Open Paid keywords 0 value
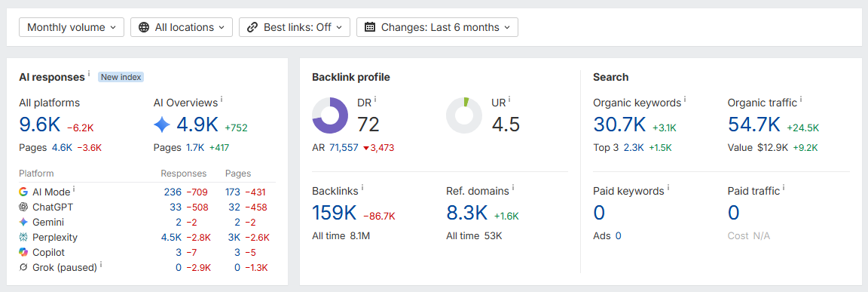The image size is (868, 292). tap(599, 213)
